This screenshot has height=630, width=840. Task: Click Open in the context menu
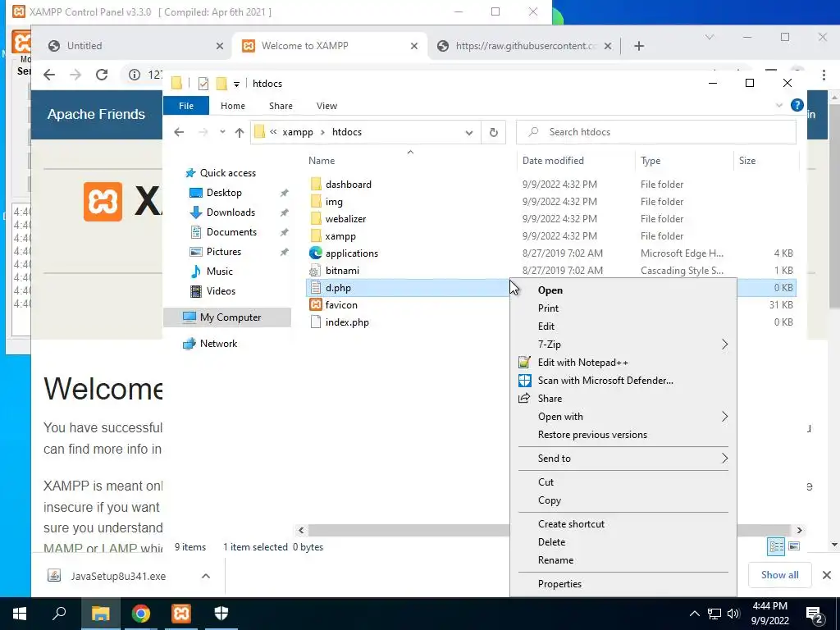coord(550,290)
